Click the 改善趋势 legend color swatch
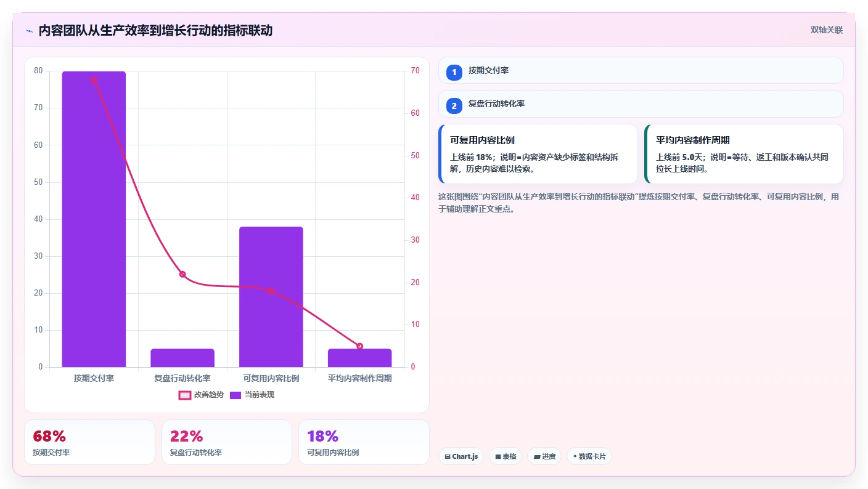 point(184,395)
